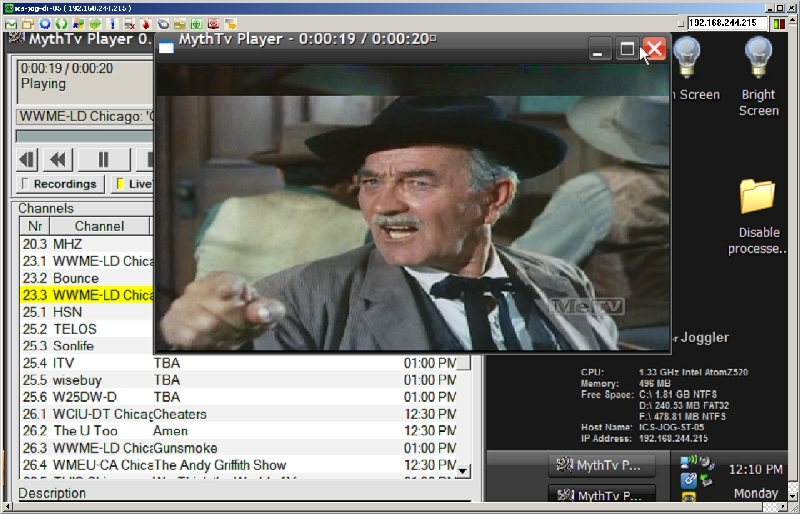
Task: Select channel 26.2 The U Too
Action: tap(238, 431)
